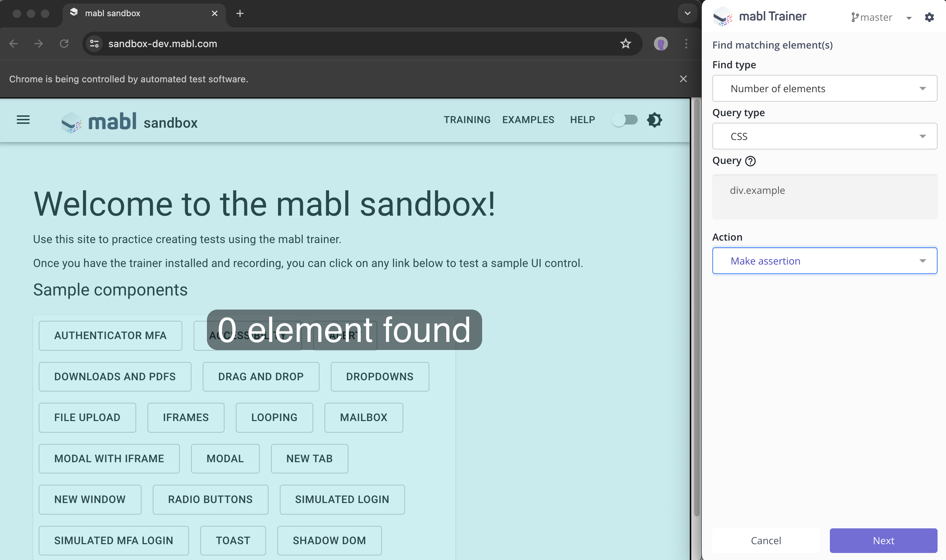Viewport: 946px width, 560px height.
Task: Open Chrome three-dot menu
Action: 686,44
